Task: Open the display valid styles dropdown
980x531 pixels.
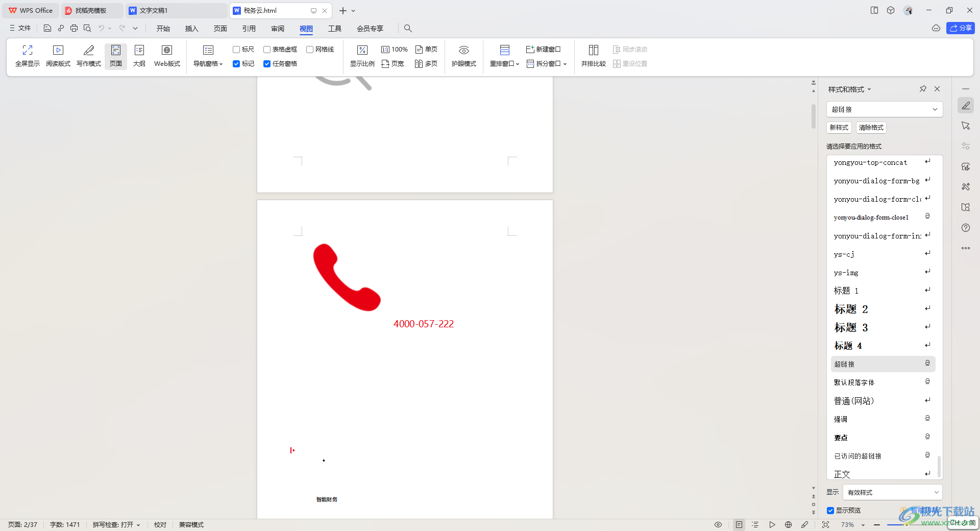Action: 893,493
